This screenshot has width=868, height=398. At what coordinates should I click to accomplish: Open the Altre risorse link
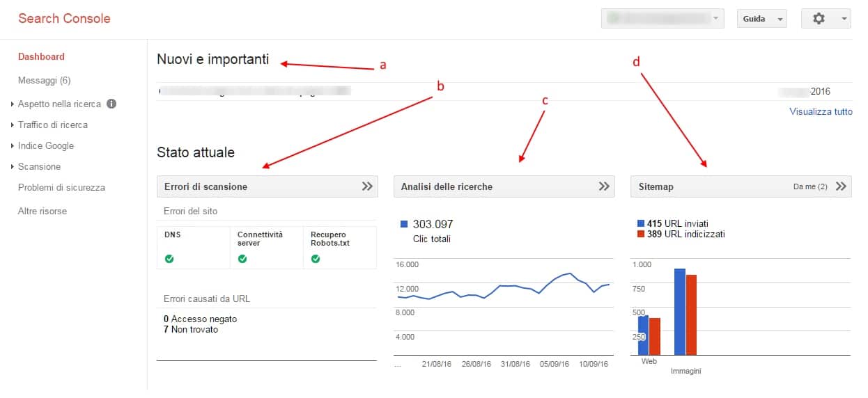pos(42,212)
